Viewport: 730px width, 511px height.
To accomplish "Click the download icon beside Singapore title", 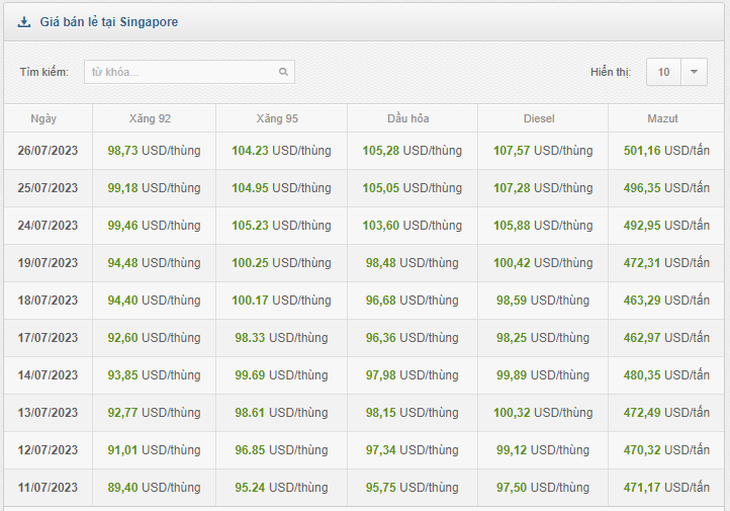I will pyautogui.click(x=24, y=22).
